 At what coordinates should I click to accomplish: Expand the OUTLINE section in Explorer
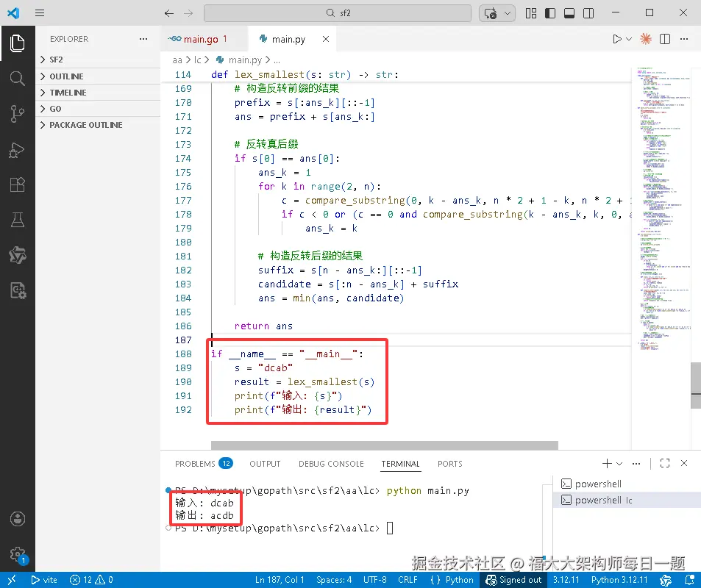click(x=66, y=76)
